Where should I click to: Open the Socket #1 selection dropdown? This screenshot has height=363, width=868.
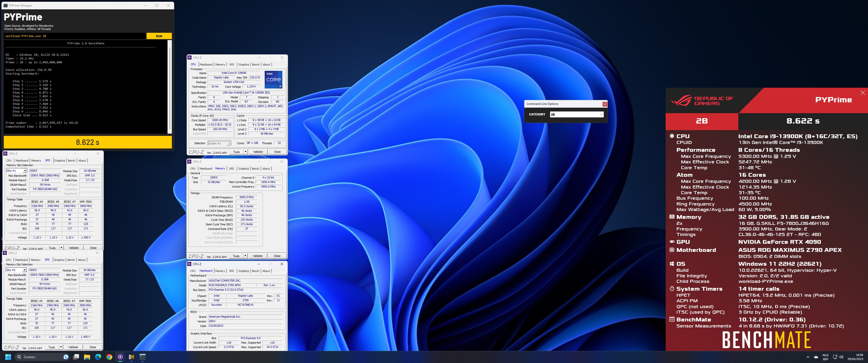tap(219, 143)
